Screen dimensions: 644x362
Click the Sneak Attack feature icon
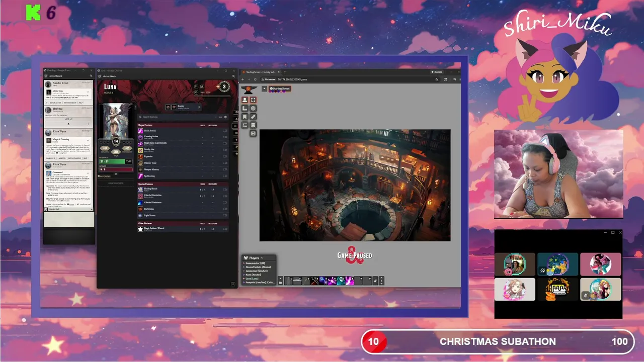click(140, 131)
